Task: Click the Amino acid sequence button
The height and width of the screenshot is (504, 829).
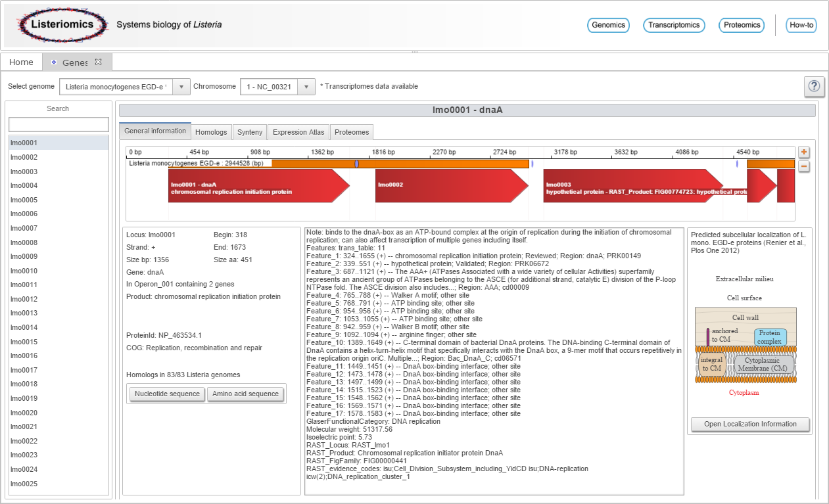Action: pyautogui.click(x=245, y=394)
